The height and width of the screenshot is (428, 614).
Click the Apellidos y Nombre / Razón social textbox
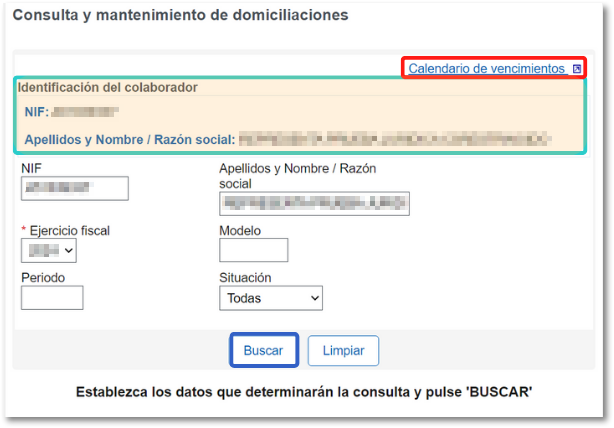pyautogui.click(x=314, y=203)
